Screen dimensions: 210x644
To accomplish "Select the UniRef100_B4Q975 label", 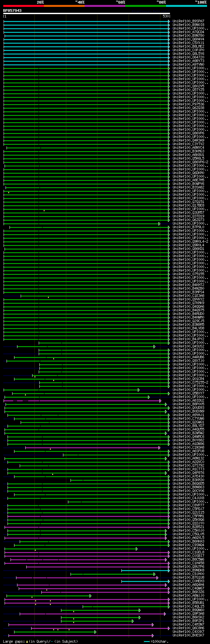I will point(188,310).
